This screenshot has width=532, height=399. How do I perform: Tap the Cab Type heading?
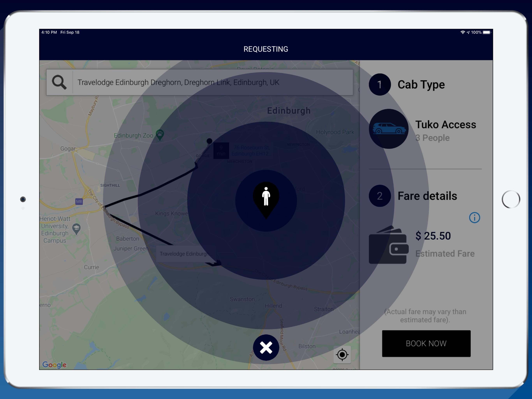pyautogui.click(x=421, y=85)
